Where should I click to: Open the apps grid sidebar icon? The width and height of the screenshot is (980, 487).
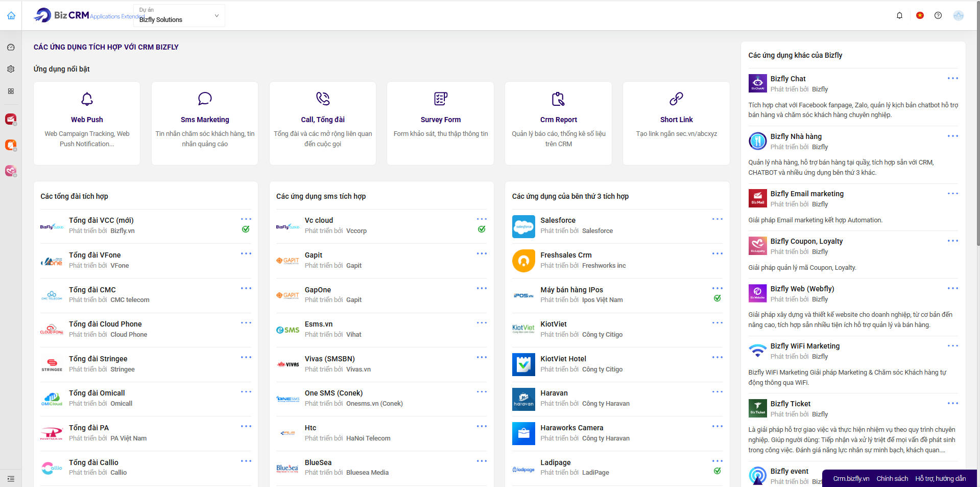pos(11,91)
